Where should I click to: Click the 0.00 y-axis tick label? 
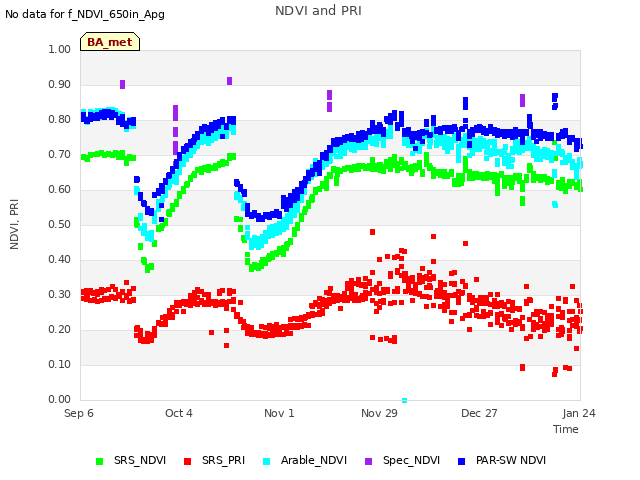[x=60, y=399]
